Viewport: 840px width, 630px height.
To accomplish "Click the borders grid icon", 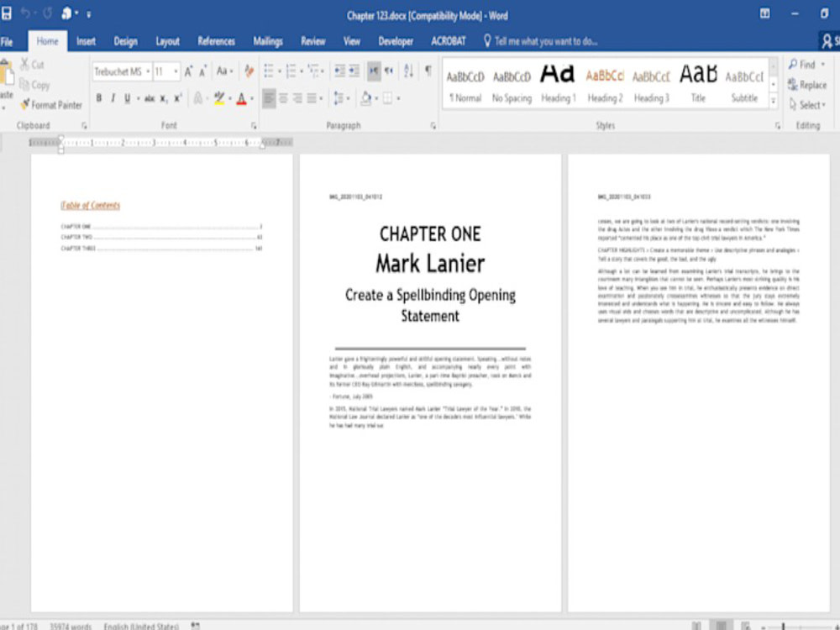I will [388, 98].
